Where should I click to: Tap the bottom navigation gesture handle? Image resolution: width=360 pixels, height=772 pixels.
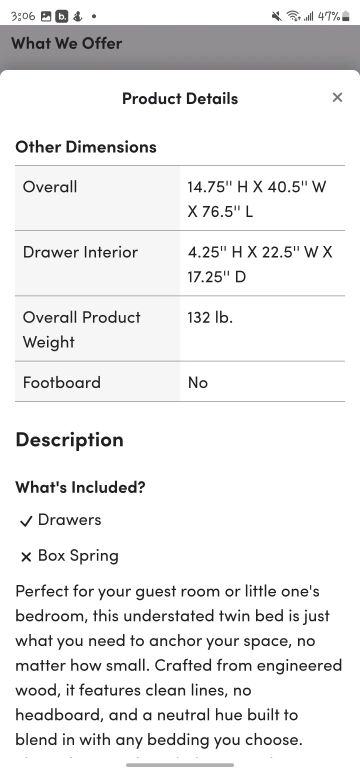(180, 765)
